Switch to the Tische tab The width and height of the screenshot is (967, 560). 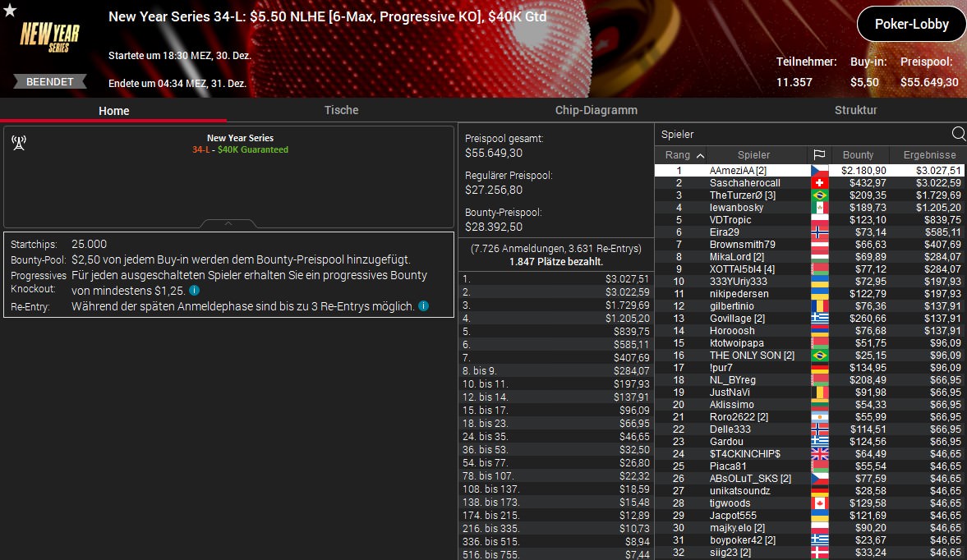pyautogui.click(x=341, y=110)
